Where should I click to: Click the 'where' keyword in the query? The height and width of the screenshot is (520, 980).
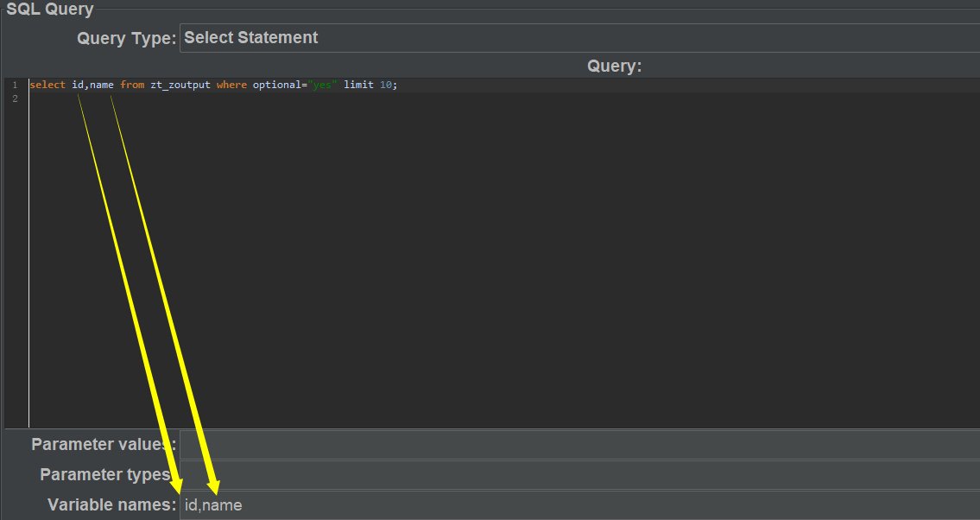231,85
